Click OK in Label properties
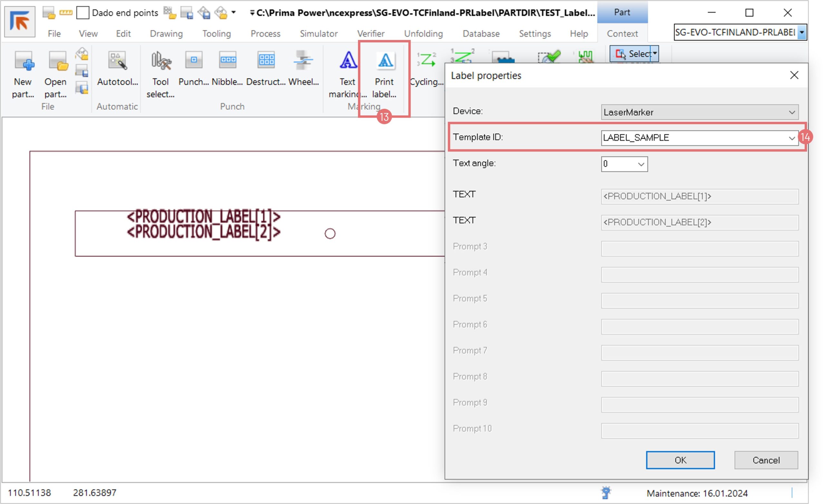Screen dimensions: 825x504 coord(680,460)
